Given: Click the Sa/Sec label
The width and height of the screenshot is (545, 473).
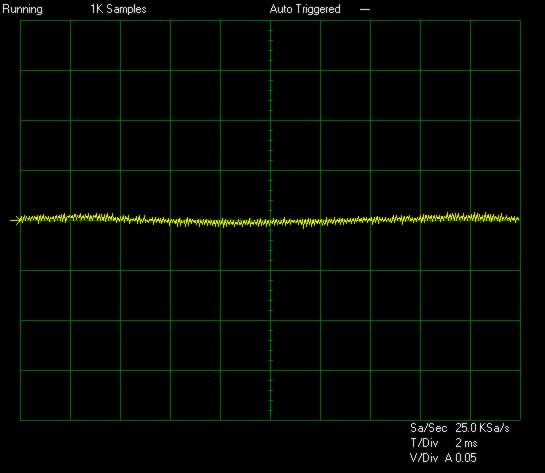Looking at the screenshot, I should coord(428,428).
